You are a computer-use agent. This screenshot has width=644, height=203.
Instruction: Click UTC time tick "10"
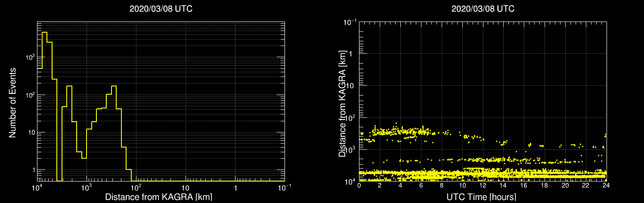pos(462,185)
